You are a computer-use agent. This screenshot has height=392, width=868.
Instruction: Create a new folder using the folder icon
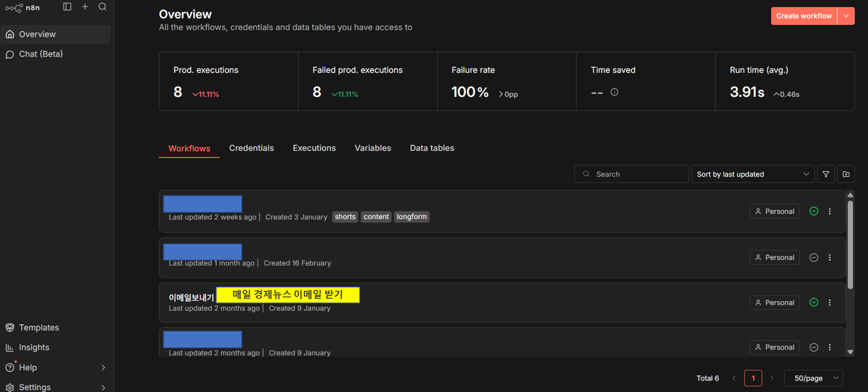point(846,174)
